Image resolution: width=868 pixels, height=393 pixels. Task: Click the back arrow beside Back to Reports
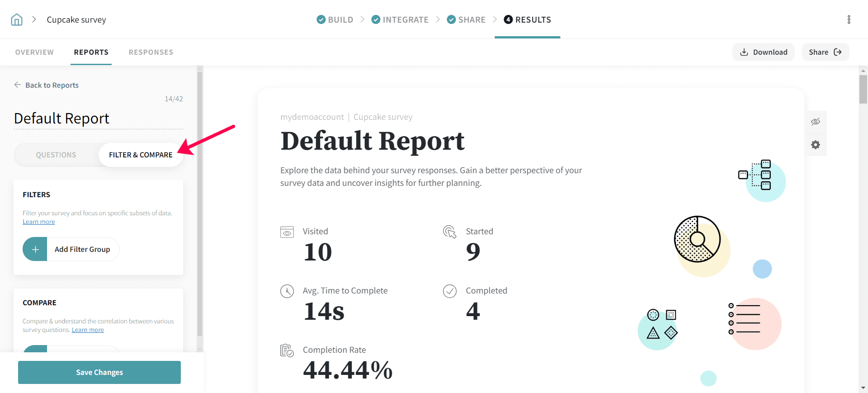tap(18, 85)
